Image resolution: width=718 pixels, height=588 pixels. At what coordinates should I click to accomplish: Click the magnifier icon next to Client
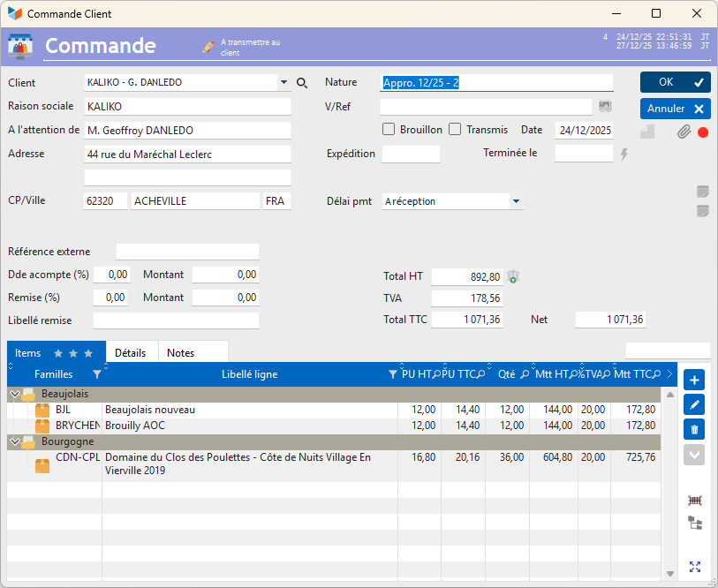coord(302,83)
